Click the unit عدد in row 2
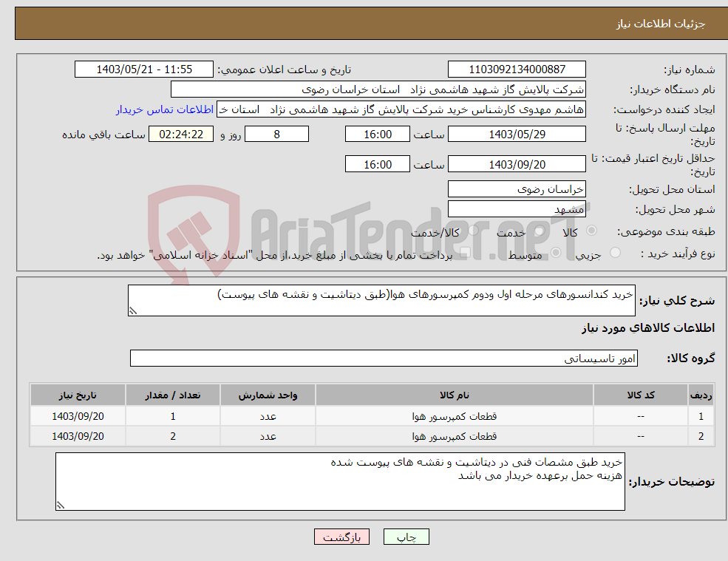The width and height of the screenshot is (728, 561). tap(268, 437)
